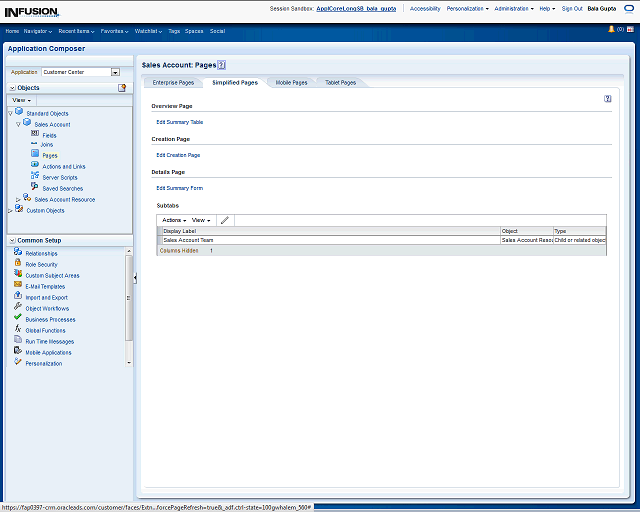Click the help icon beside Sales Account: Pages
The height and width of the screenshot is (512, 640).
[221, 64]
